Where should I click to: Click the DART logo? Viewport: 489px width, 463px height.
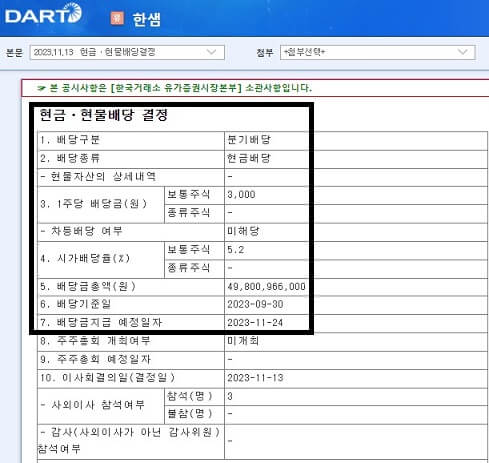pos(43,14)
